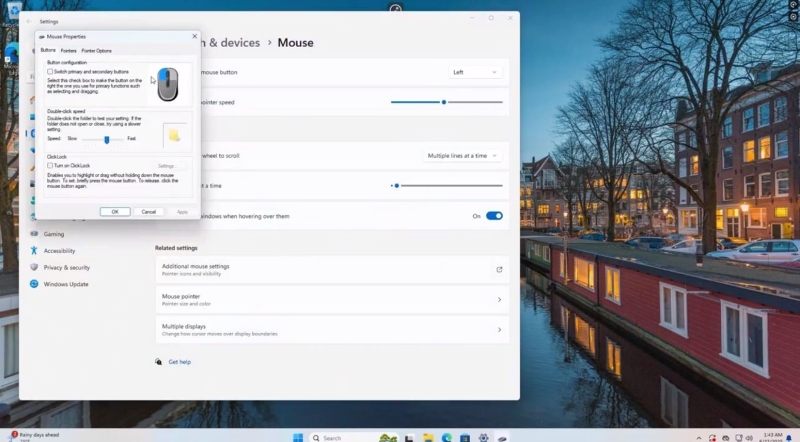Viewport: 800px width, 442px height.
Task: Switch to the Pointers tab
Action: tap(68, 50)
